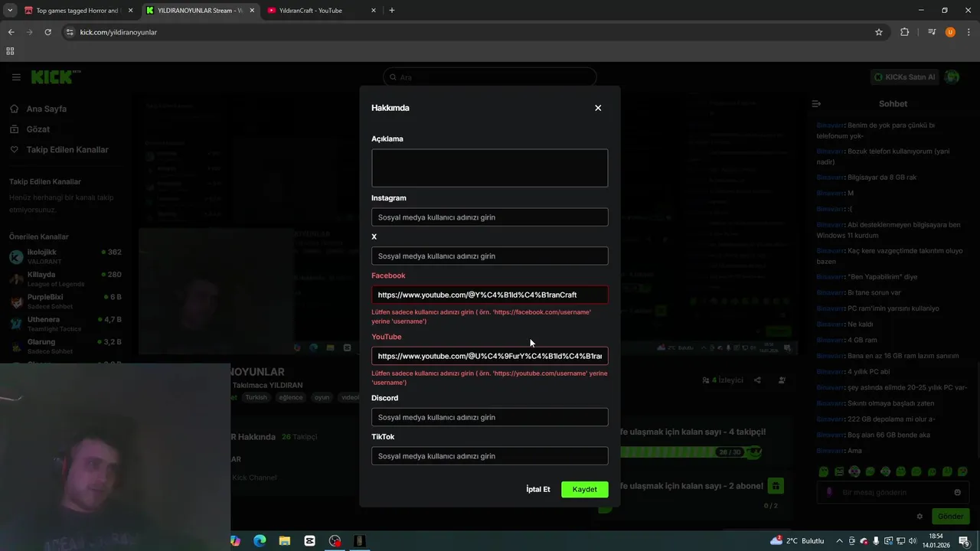Screen dimensions: 980x551
Task: Collapse the Sohbet chat panel icon
Action: (816, 104)
